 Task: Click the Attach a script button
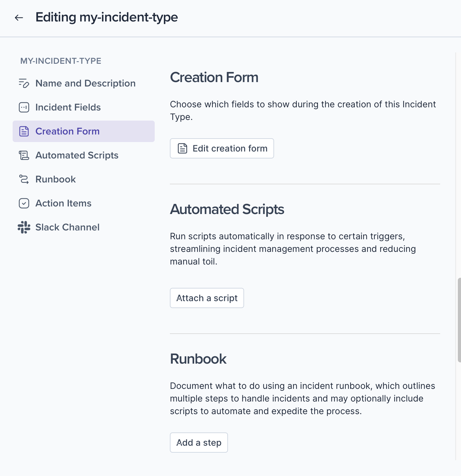(207, 298)
